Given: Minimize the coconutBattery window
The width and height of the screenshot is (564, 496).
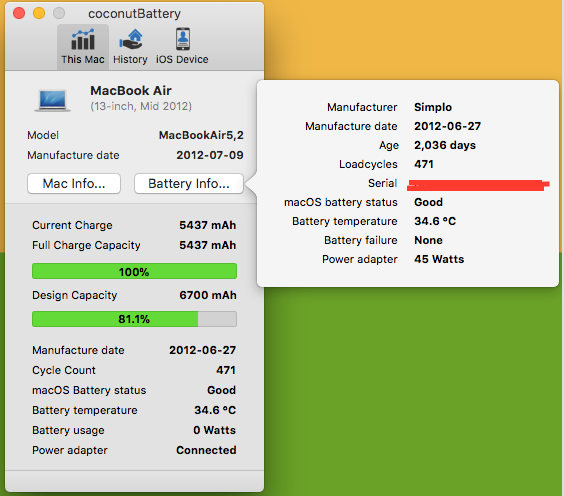Looking at the screenshot, I should [x=39, y=13].
